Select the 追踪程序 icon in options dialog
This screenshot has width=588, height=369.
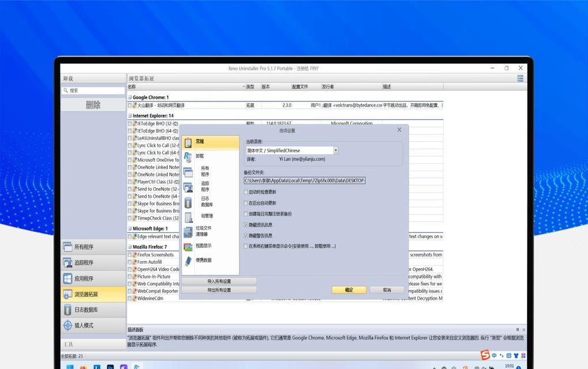tap(188, 187)
